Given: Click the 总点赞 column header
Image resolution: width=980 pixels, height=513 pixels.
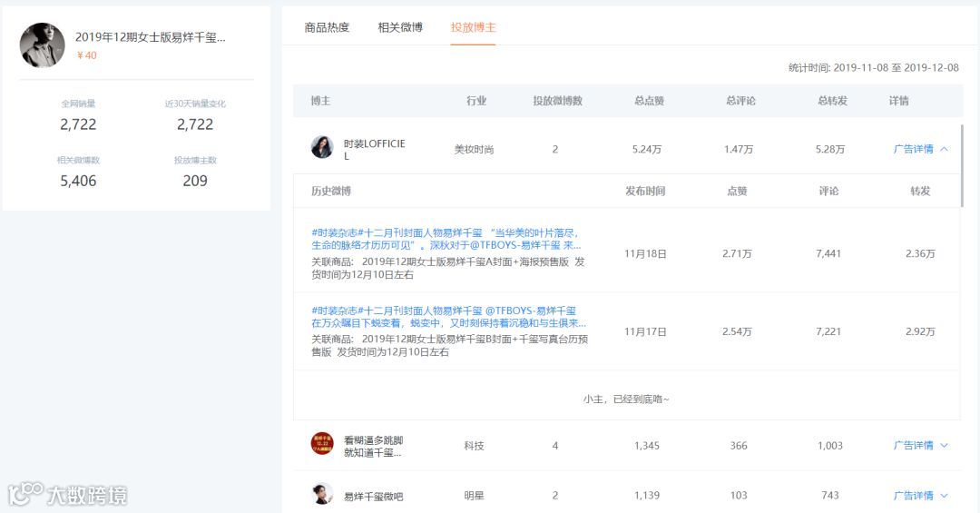Looking at the screenshot, I should tap(649, 101).
